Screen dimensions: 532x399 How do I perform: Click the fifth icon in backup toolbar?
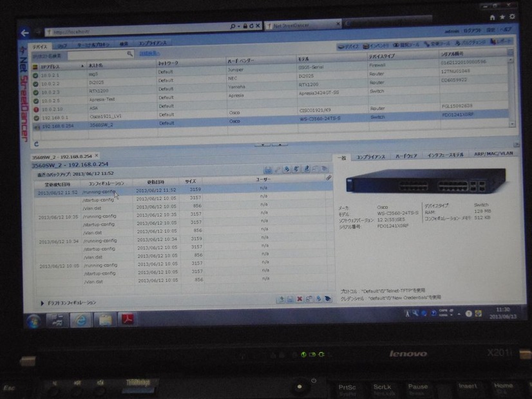[306, 169]
